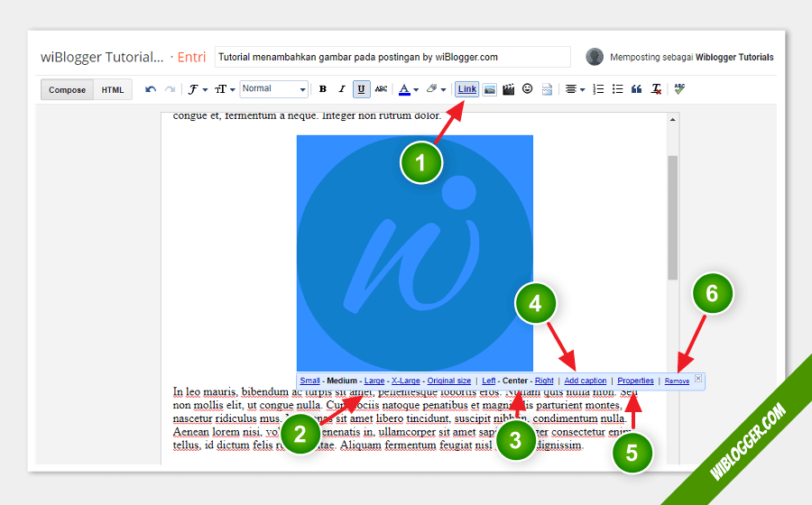Insert an image from the toolbar
The height and width of the screenshot is (505, 812).
pyautogui.click(x=489, y=89)
